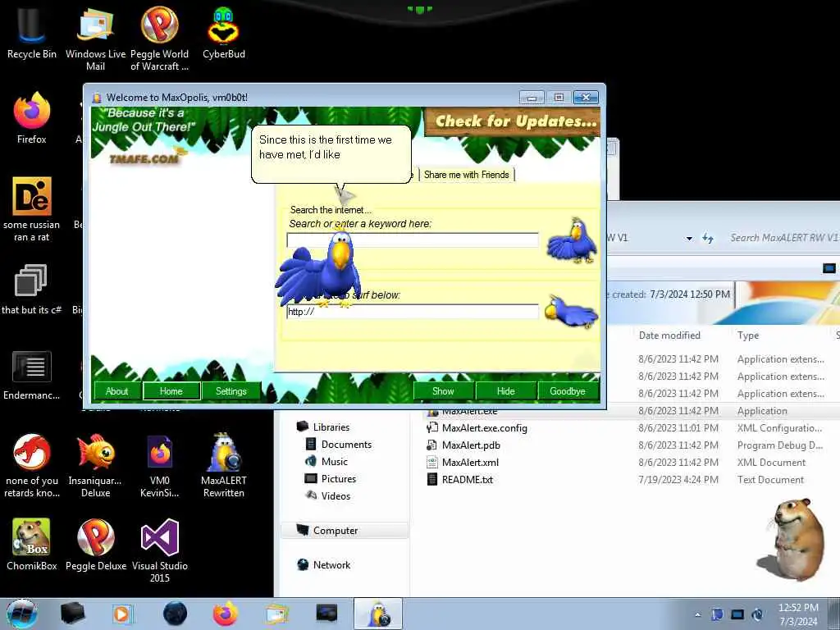
Task: Open the VM0 KevinSi... desktop icon
Action: coord(160,465)
